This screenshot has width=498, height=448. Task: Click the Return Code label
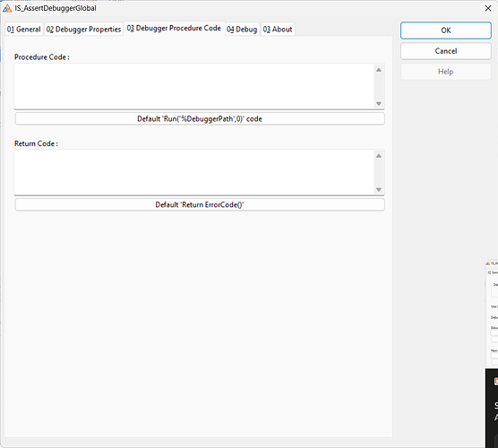(36, 143)
